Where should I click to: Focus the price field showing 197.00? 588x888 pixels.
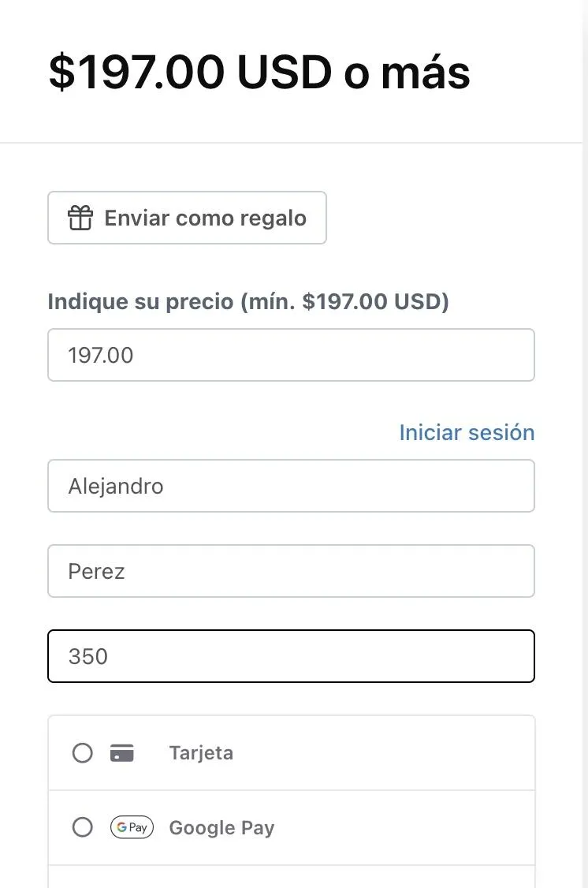pos(291,355)
